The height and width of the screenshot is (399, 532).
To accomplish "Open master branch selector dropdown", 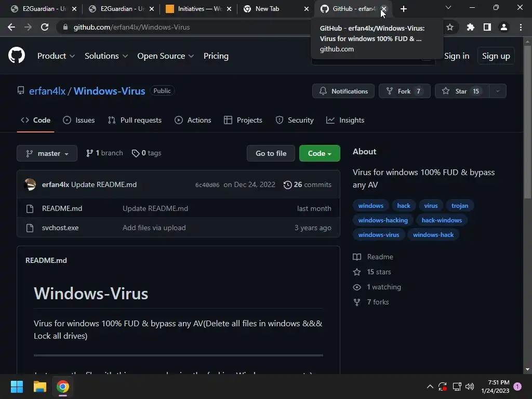I will [47, 153].
